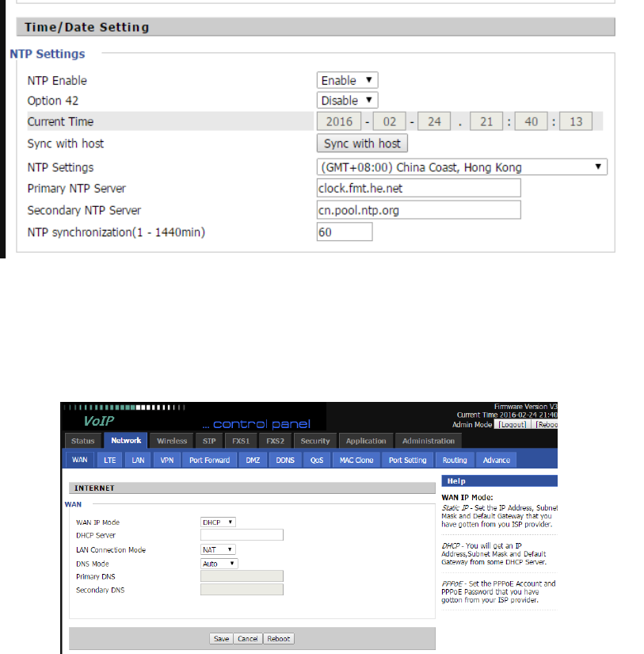Open the LAN Connection Mode dropdown
Screen dimensions: 644x654
218,549
